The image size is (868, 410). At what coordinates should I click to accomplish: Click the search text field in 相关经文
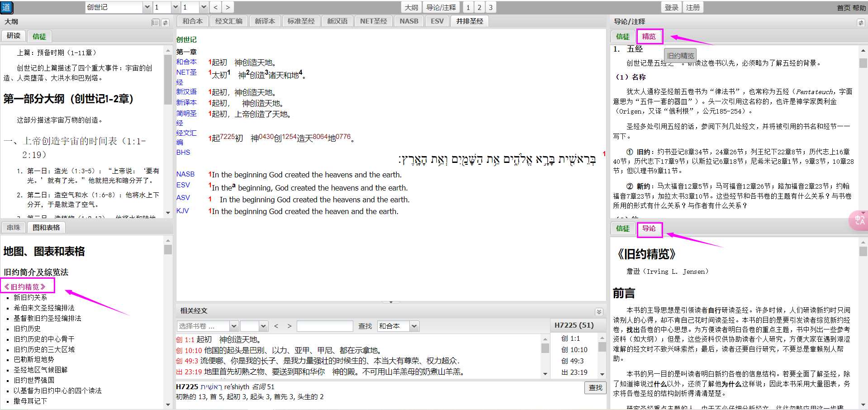324,326
